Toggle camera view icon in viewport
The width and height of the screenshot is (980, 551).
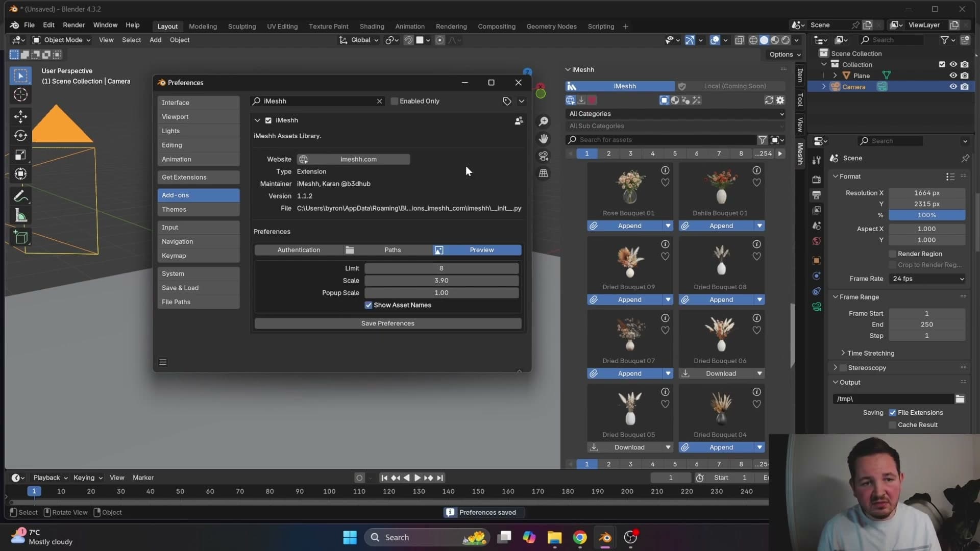pos(544,156)
